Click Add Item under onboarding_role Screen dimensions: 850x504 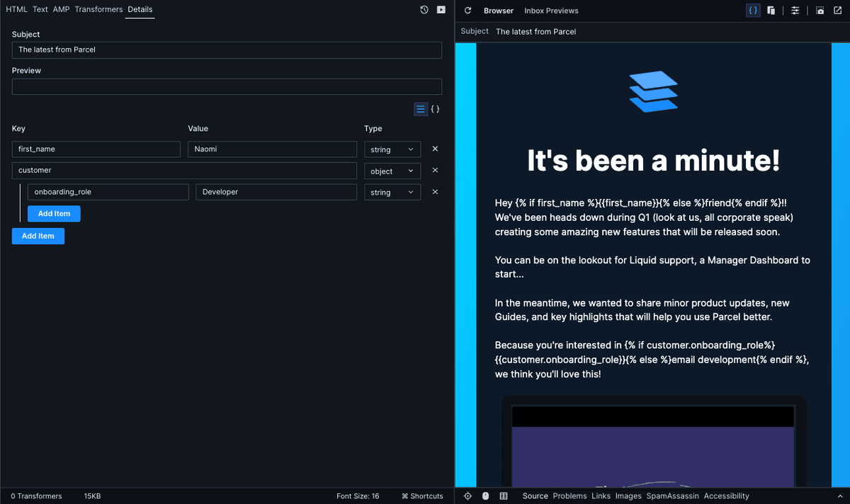click(54, 213)
